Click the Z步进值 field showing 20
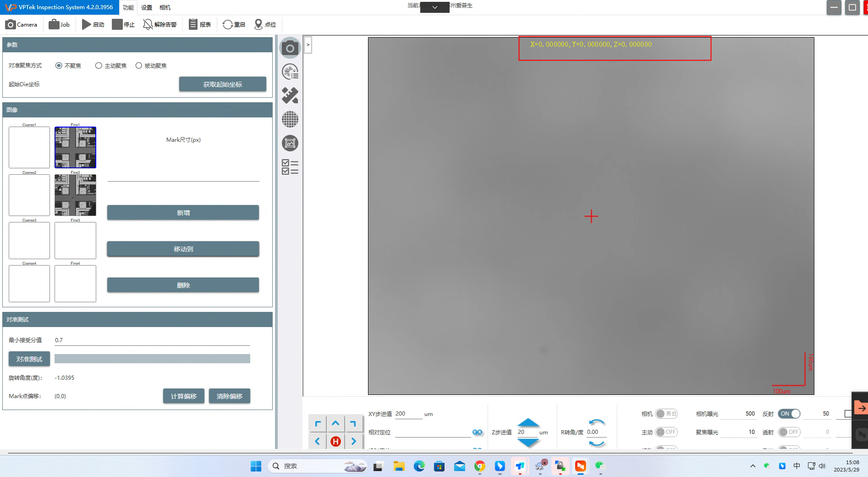868x477 pixels. click(x=527, y=432)
